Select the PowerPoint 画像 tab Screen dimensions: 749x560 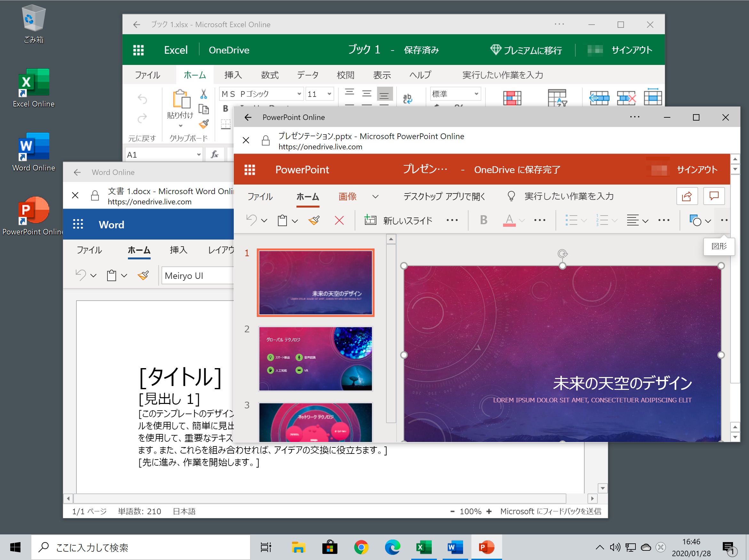tap(348, 196)
